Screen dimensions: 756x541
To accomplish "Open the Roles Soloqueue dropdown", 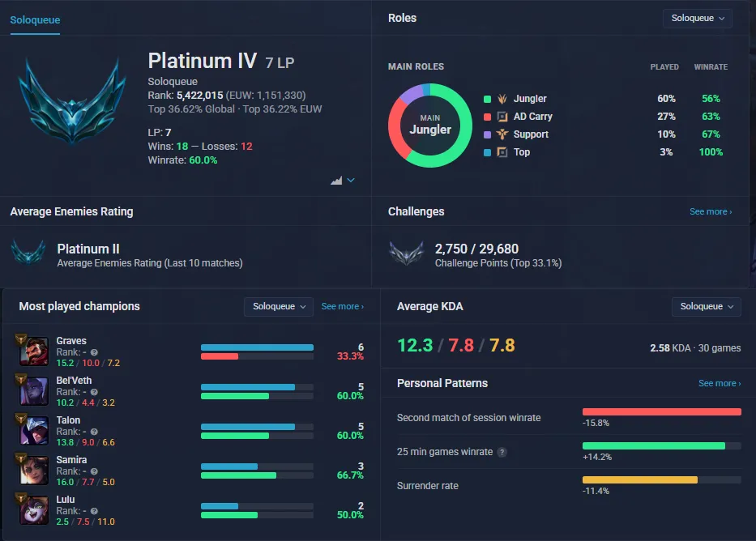I will [x=697, y=19].
